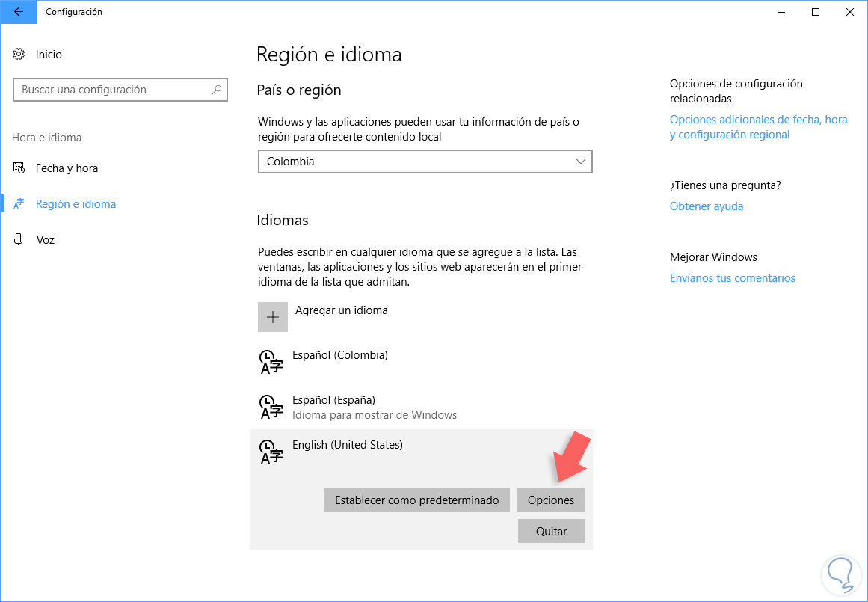The width and height of the screenshot is (868, 602).
Task: Select the Fecha y hora calendar icon
Action: tap(19, 168)
